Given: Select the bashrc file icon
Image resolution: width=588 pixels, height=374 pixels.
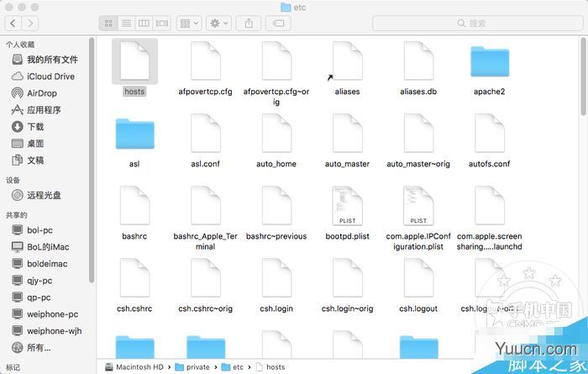Looking at the screenshot, I should pos(134,206).
